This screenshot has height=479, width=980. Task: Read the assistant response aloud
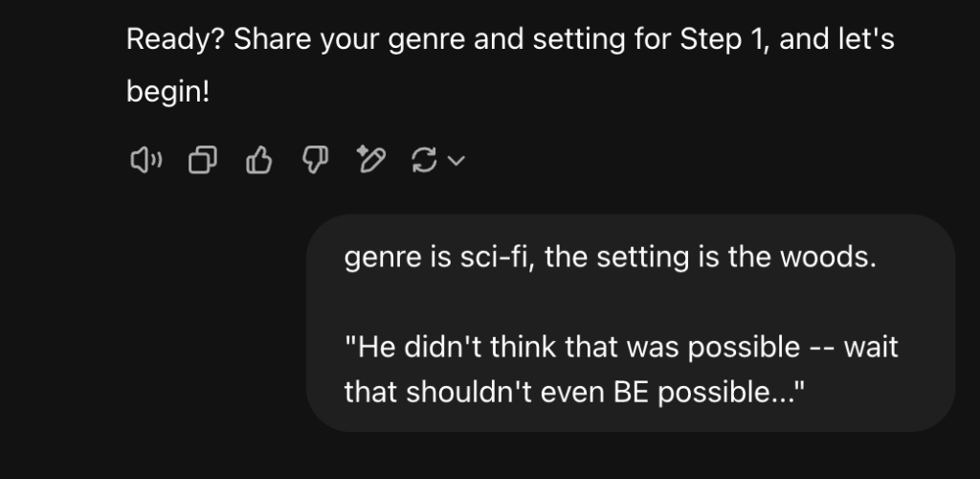click(147, 161)
